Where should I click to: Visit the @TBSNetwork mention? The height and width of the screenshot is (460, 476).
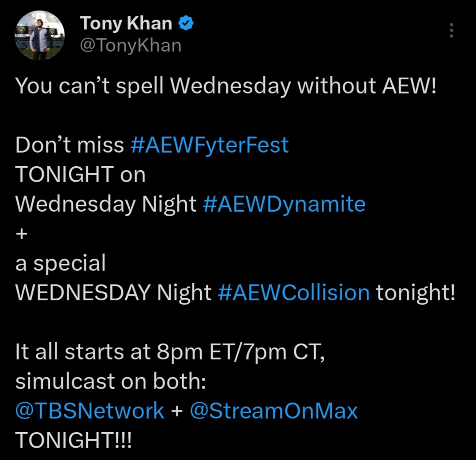click(x=90, y=411)
